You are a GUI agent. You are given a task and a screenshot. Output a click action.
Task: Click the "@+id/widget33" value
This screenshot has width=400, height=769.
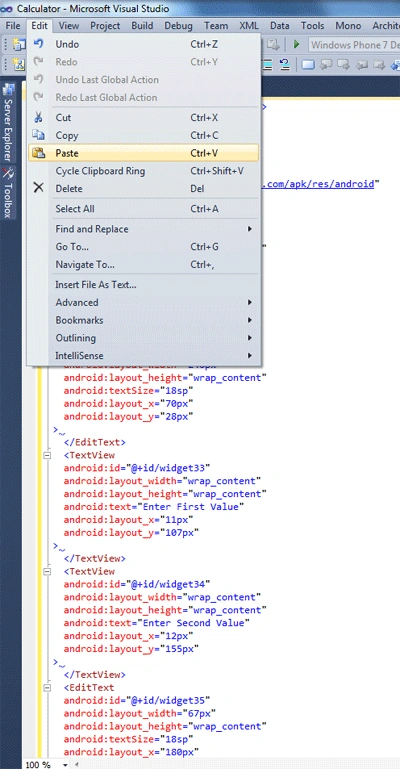169,467
